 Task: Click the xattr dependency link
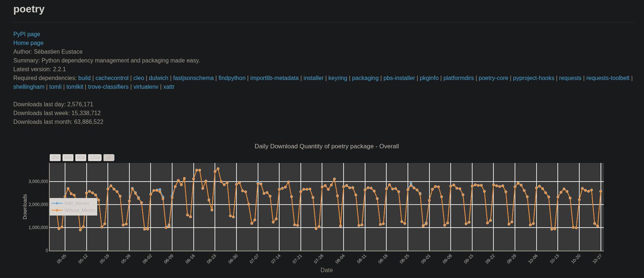tap(169, 87)
